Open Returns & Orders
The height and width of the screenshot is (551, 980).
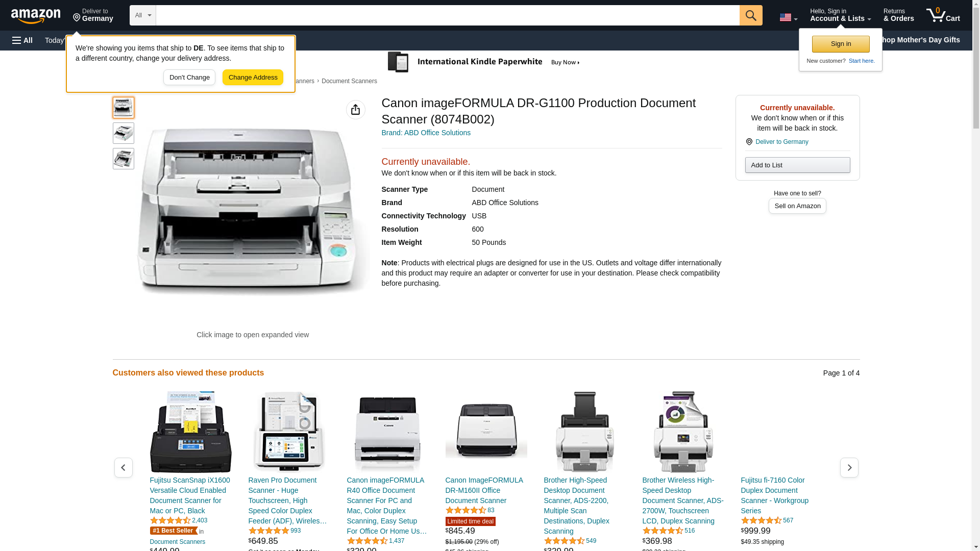(898, 15)
